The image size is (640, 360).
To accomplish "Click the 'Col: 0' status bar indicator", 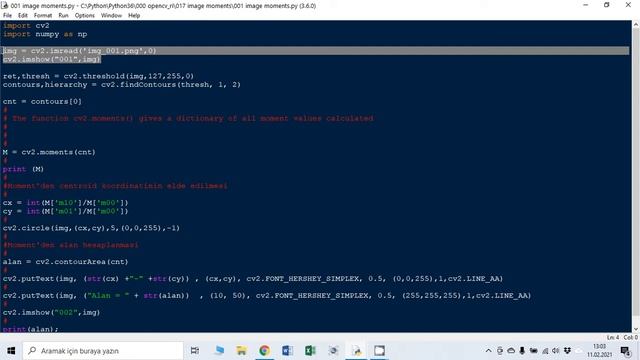I will [x=631, y=338].
